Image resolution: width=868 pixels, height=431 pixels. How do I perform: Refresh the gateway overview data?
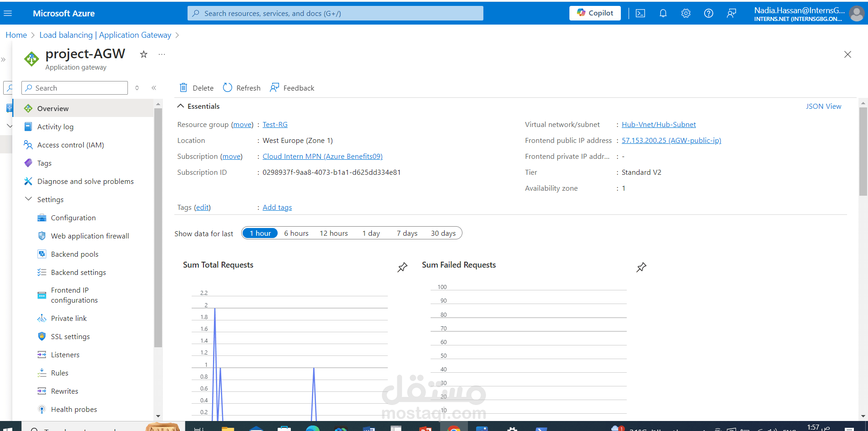[x=241, y=87]
